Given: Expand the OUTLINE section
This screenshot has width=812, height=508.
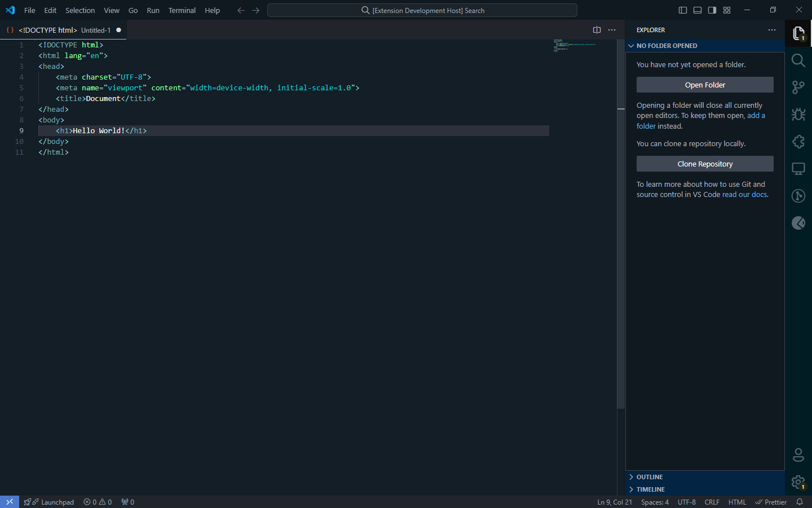Looking at the screenshot, I should [x=705, y=477].
